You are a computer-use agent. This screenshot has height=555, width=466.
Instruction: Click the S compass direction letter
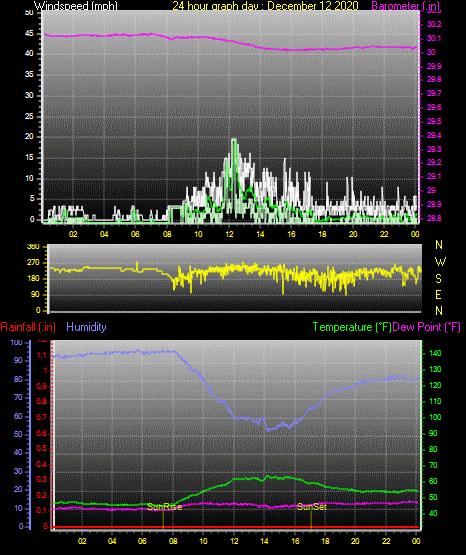coord(438,279)
